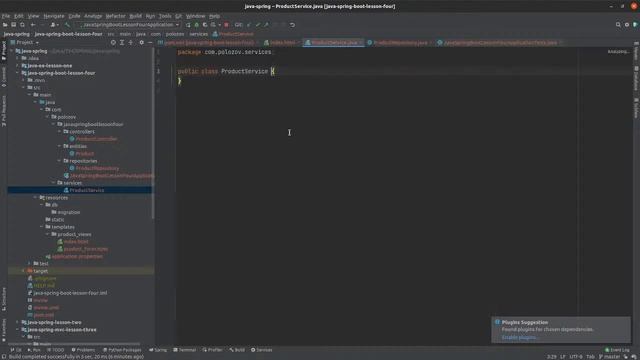Click Select Opened File target icon
The width and height of the screenshot is (640, 360).
pos(113,42)
